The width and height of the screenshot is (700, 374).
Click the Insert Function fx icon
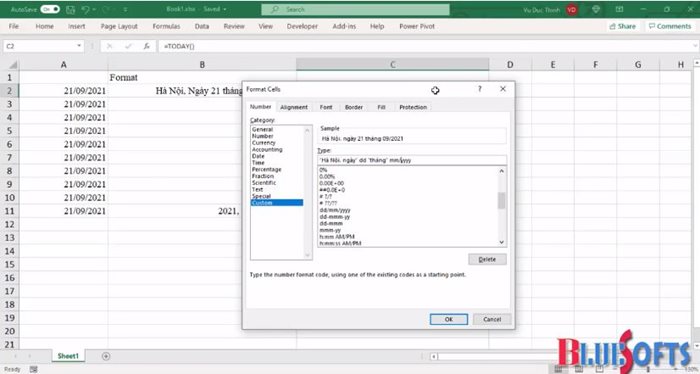(146, 46)
